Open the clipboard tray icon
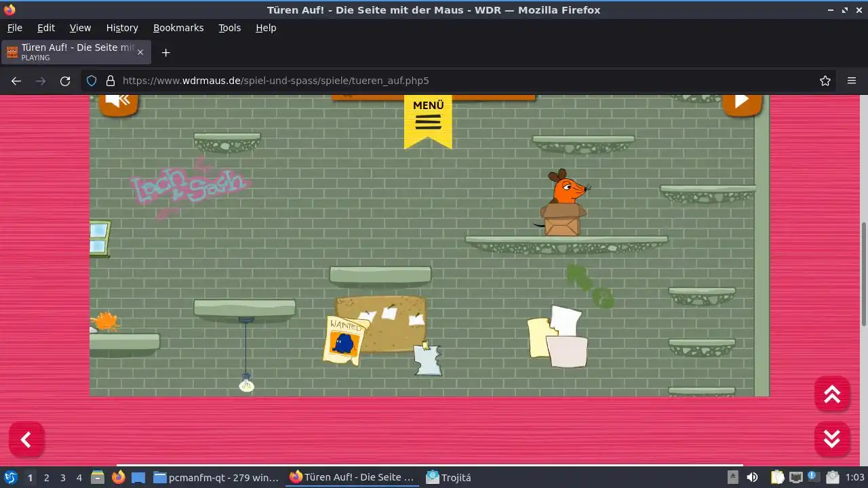868x488 pixels. (x=777, y=477)
